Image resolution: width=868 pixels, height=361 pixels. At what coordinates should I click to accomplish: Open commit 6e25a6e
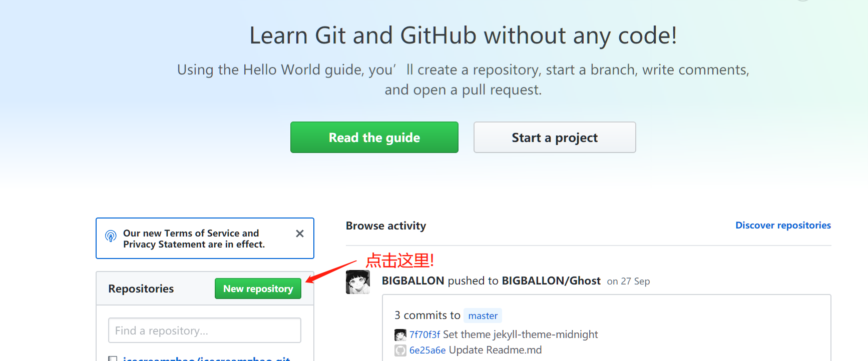coord(427,350)
